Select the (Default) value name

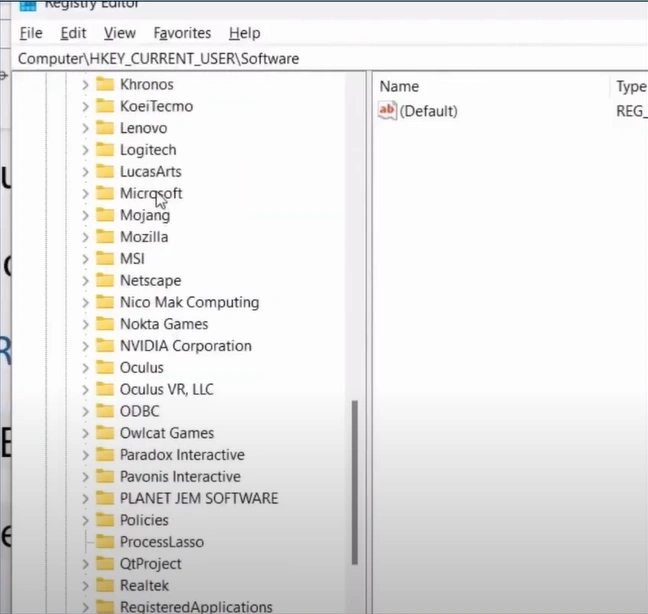(x=429, y=111)
